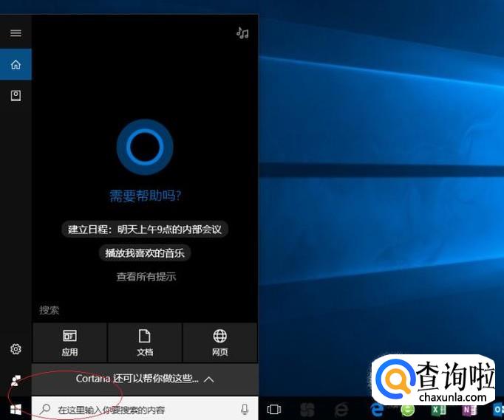Click the microphone icon in search box
The image size is (504, 420).
pos(245,409)
